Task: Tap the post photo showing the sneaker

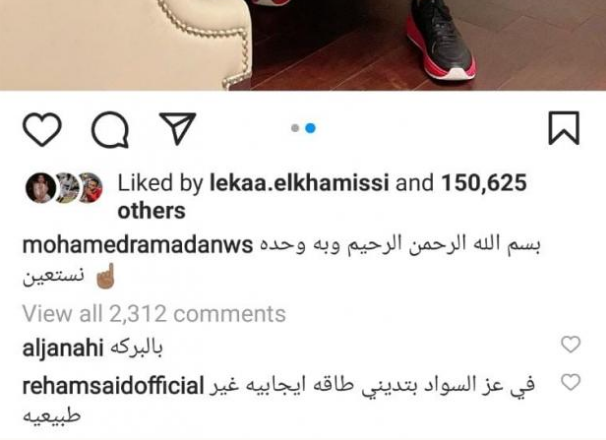Action: coord(303,45)
